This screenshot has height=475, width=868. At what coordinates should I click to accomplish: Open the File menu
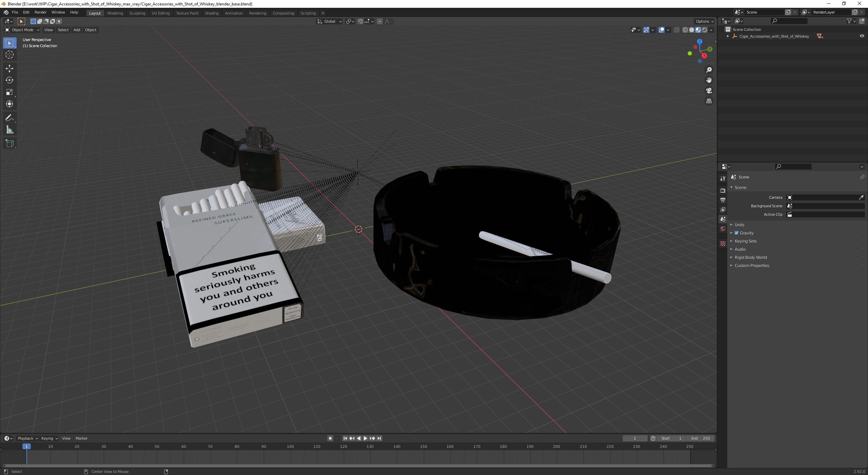15,12
